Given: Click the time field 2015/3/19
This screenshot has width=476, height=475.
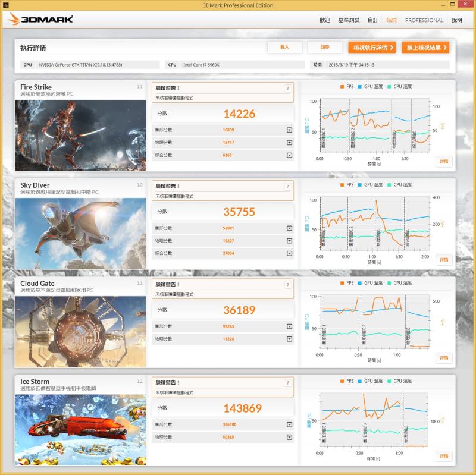Looking at the screenshot, I should [380, 65].
